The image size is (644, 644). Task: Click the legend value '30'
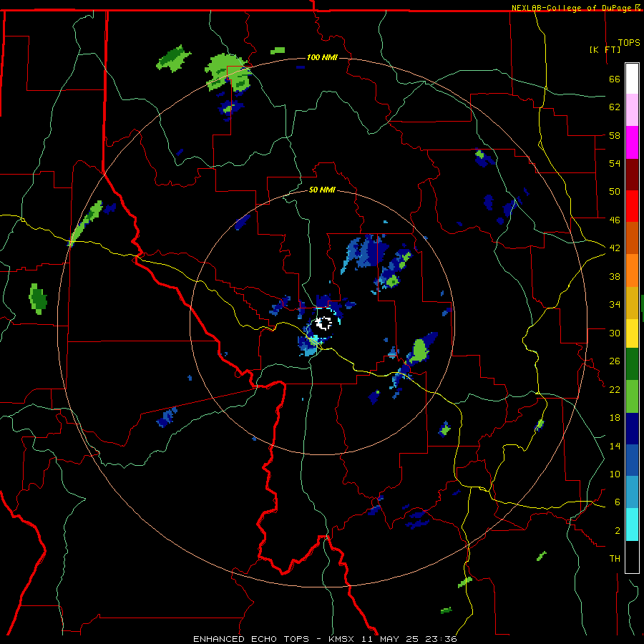click(x=615, y=333)
